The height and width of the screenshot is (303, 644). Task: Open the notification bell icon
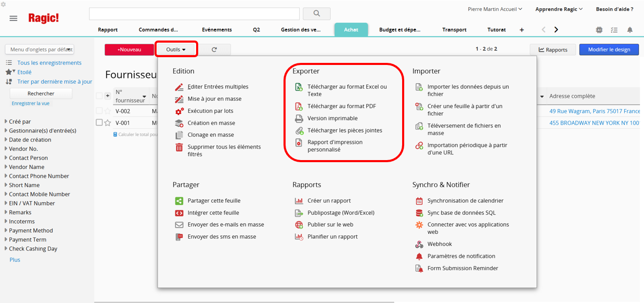pos(629,30)
